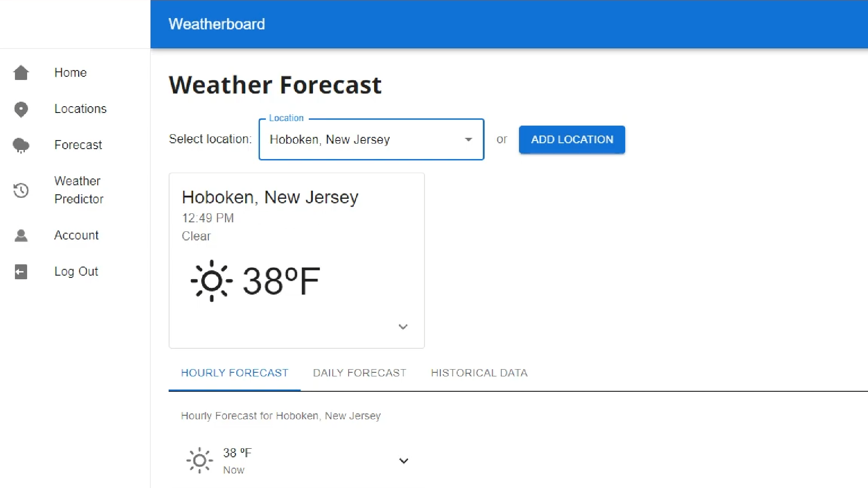Select the Forecast sidebar entry
The height and width of the screenshot is (488, 868).
pyautogui.click(x=78, y=145)
